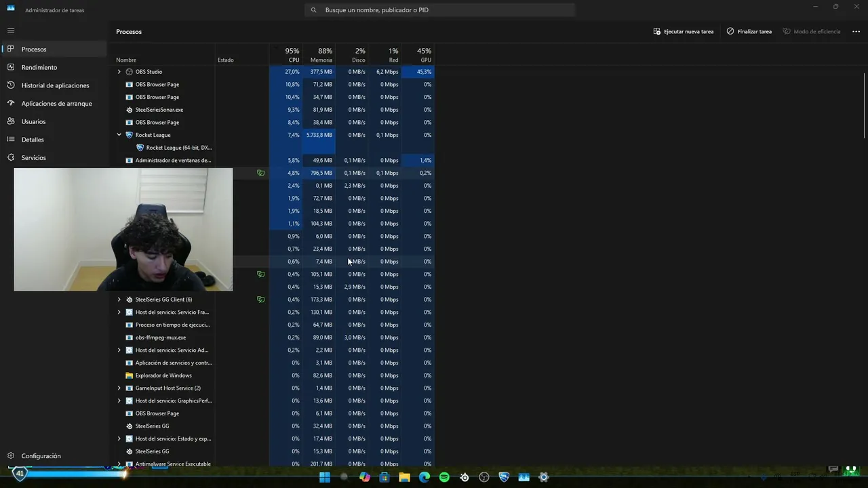The image size is (868, 488).
Task: Click the SteelSeriesSonar.exe process icon
Action: point(130,110)
